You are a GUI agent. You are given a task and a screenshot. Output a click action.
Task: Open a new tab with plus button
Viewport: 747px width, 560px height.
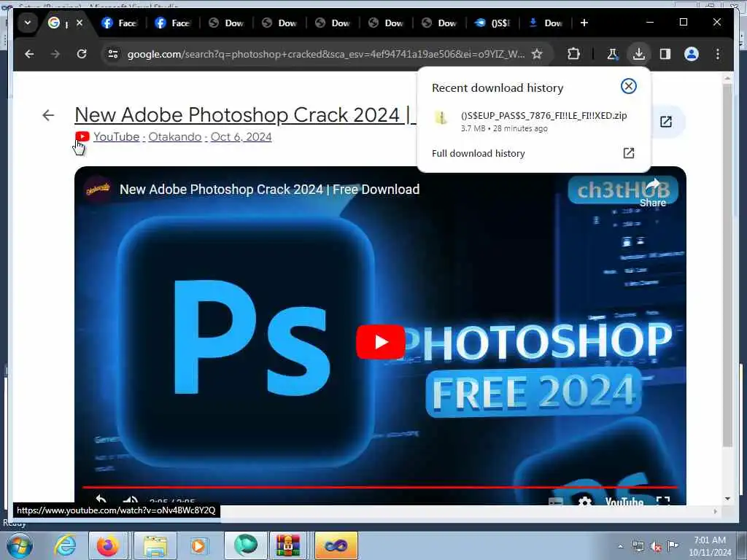tap(584, 23)
